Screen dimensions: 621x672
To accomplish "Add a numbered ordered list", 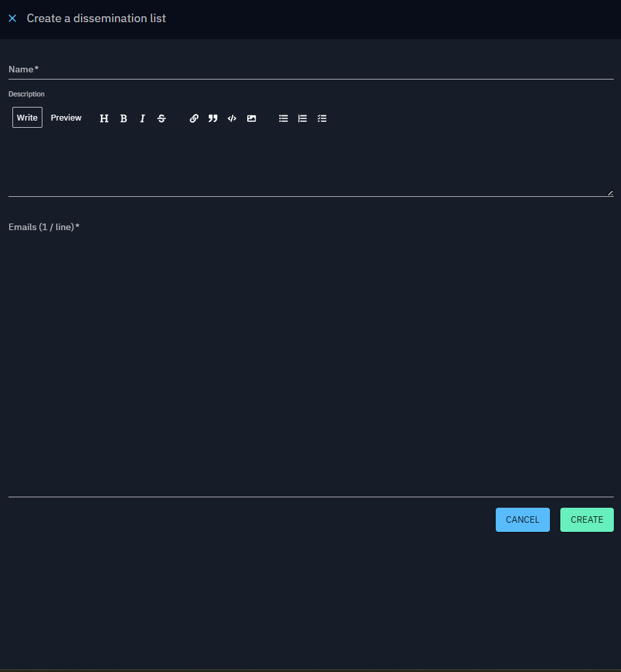I will click(x=302, y=119).
